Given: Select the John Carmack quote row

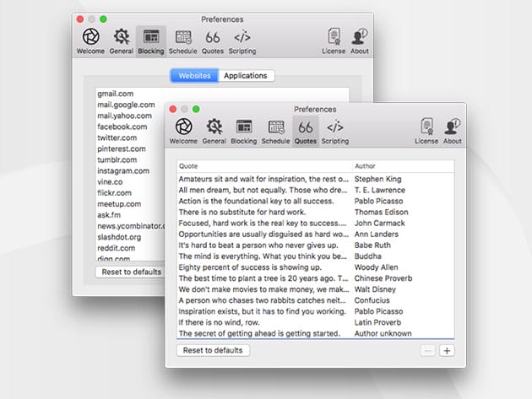Looking at the screenshot, I should tap(316, 223).
